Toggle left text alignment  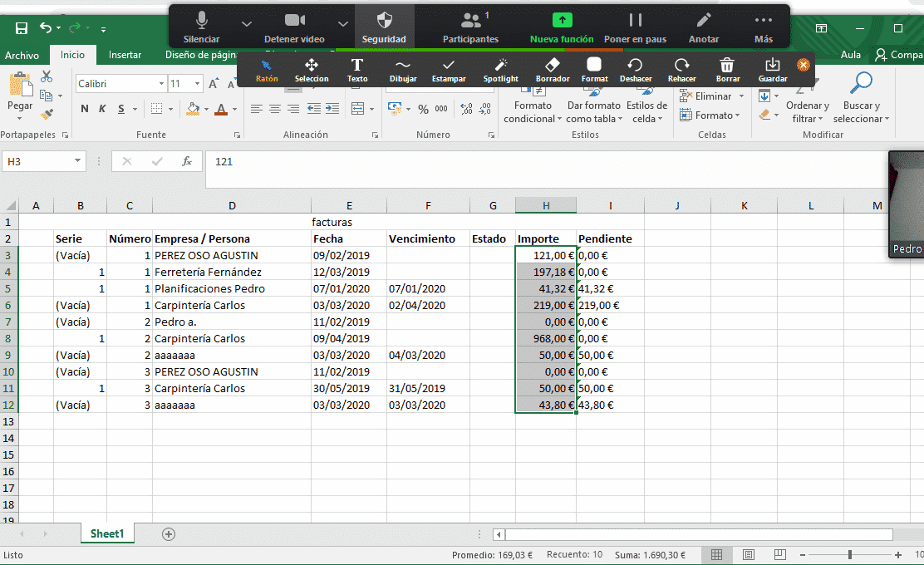256,109
